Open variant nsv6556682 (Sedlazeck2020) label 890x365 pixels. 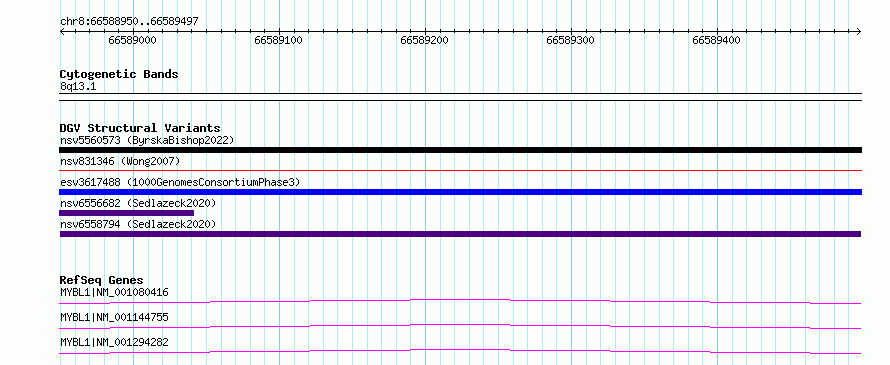(138, 203)
